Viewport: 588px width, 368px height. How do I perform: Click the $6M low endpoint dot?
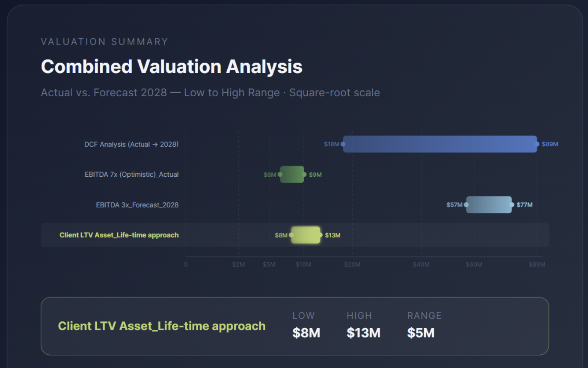click(x=280, y=175)
